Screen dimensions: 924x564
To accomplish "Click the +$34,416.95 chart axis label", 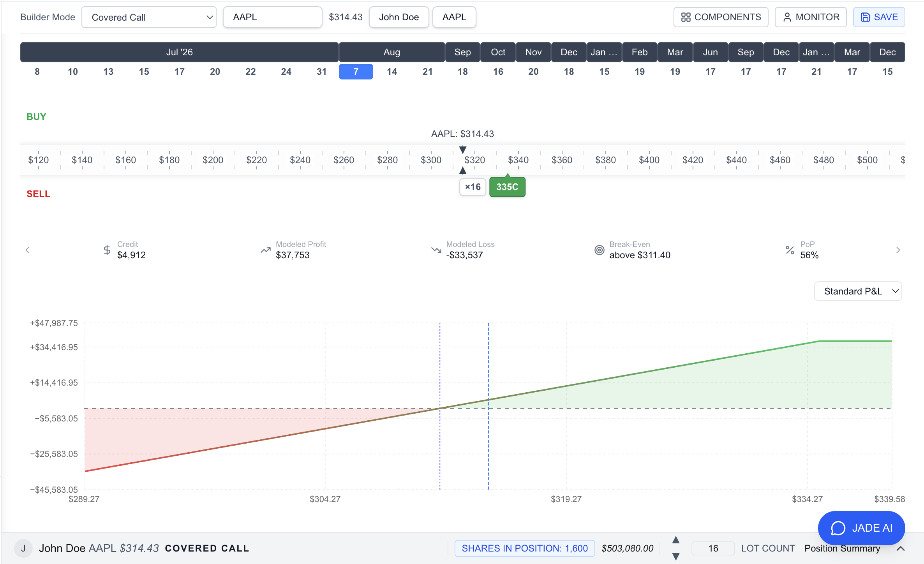I will pyautogui.click(x=54, y=347).
